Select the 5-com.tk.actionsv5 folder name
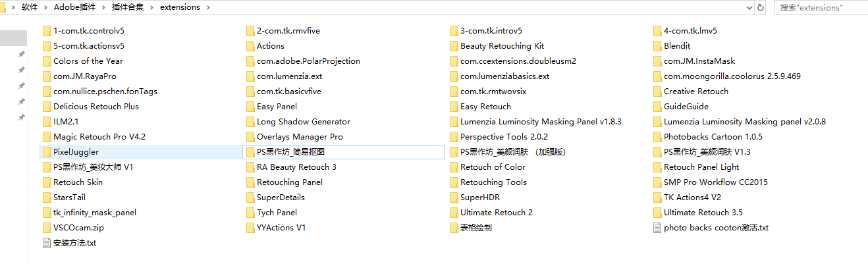 [89, 46]
